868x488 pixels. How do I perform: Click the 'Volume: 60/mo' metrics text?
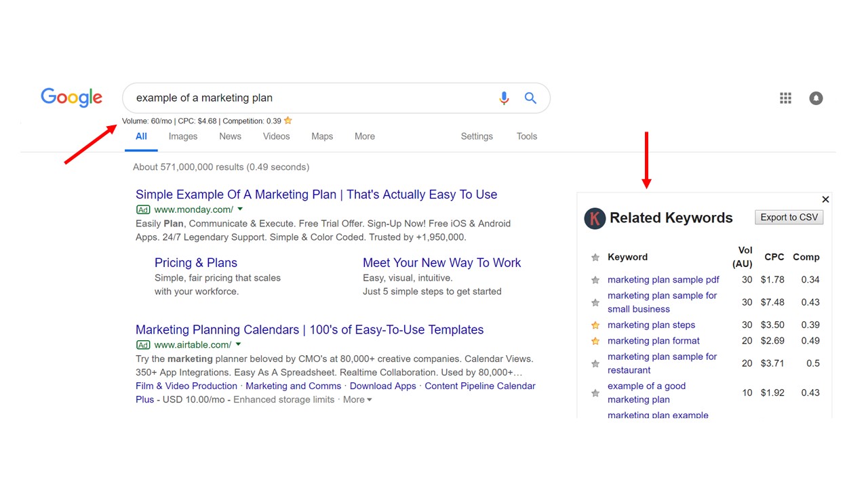tap(147, 121)
